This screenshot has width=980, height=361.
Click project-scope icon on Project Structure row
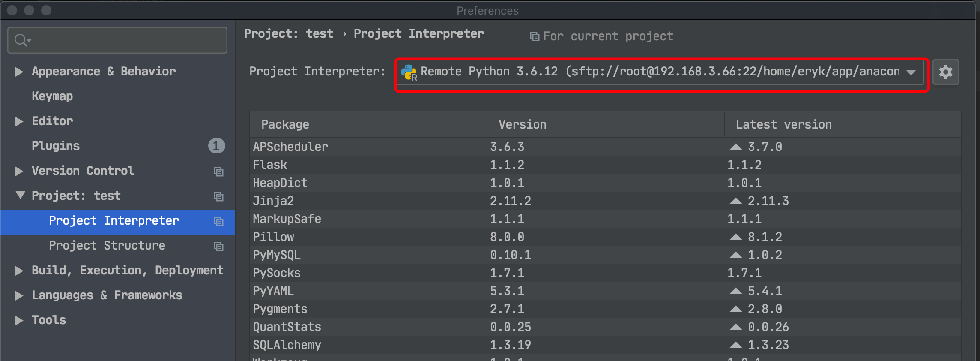click(x=219, y=247)
